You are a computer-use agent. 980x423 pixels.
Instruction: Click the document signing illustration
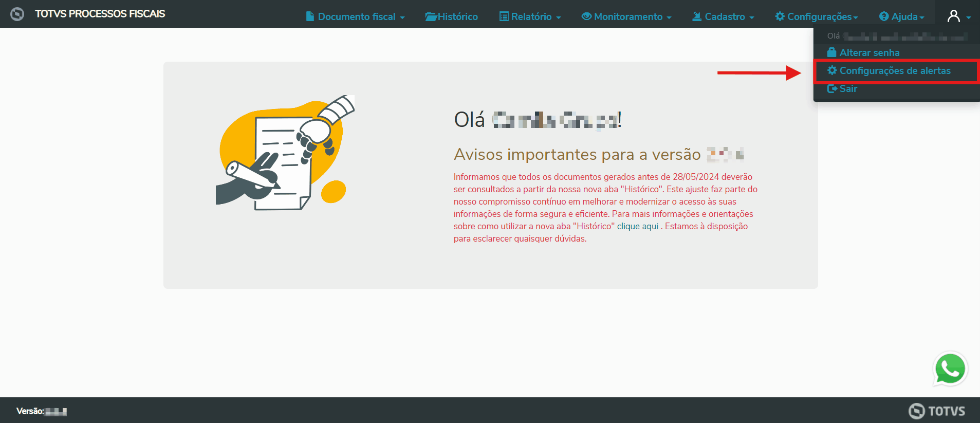[285, 153]
